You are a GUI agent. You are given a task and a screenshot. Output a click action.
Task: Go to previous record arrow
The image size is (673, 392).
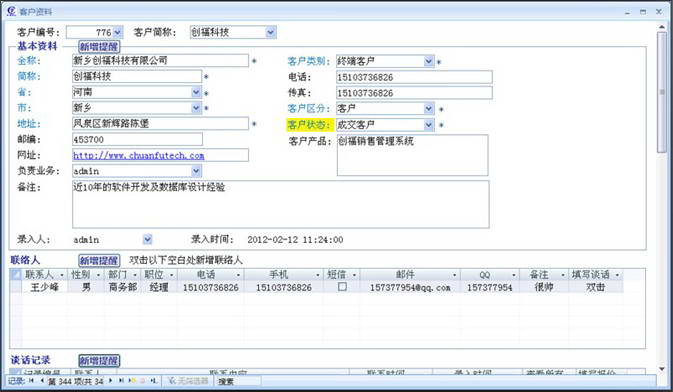point(42,381)
